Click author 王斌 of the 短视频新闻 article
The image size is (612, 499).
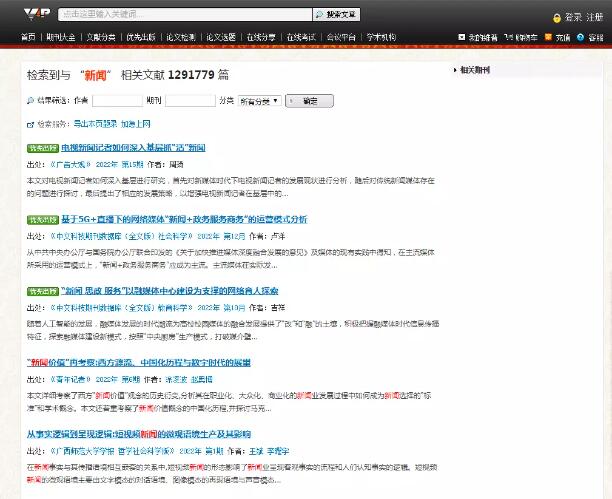[256, 451]
